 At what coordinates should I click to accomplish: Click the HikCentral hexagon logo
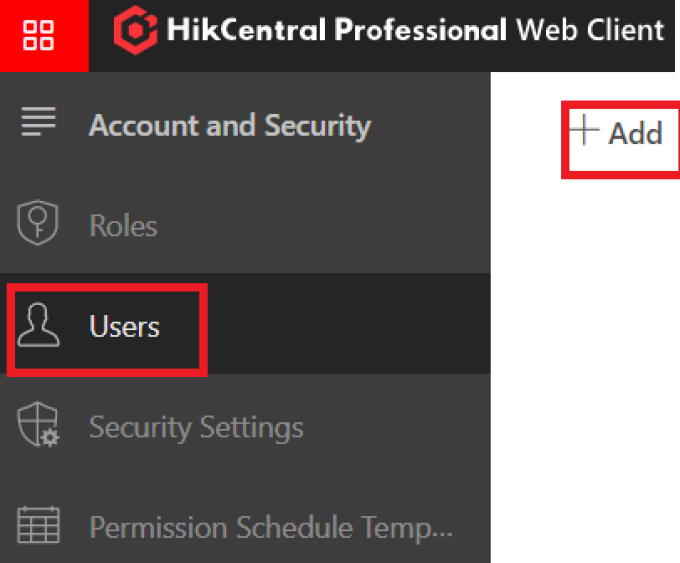134,31
